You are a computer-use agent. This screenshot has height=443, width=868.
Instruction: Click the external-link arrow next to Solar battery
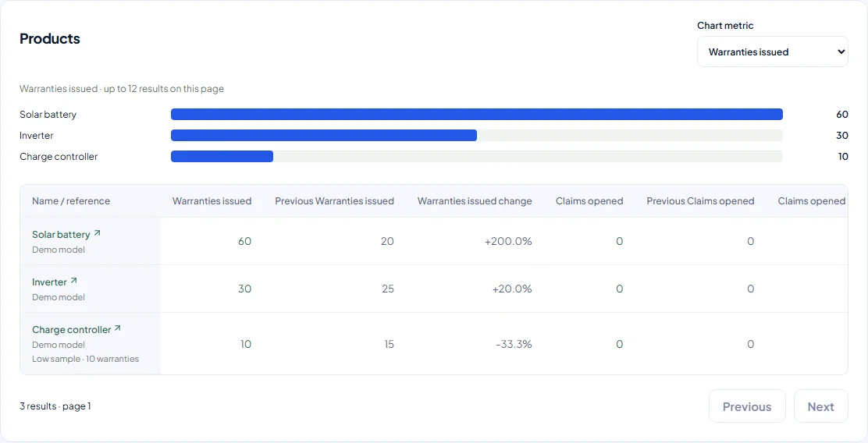98,233
